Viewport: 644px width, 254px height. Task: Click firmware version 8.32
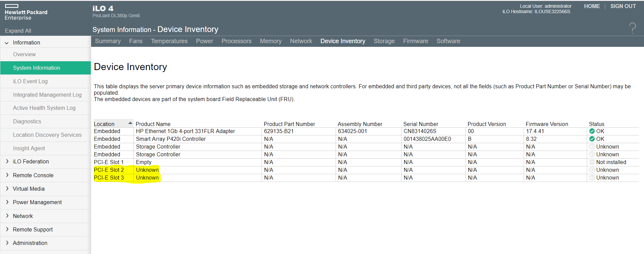tap(531, 139)
